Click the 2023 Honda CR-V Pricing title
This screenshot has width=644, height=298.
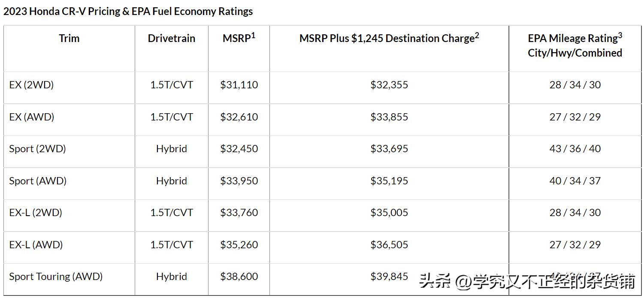128,11
